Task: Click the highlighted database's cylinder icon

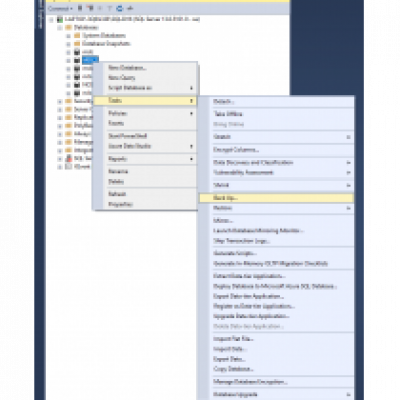Action: point(77,60)
